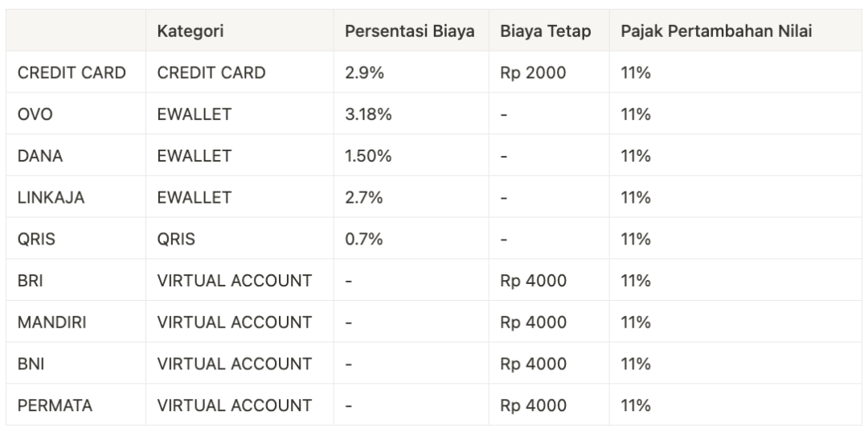
Task: Click the 0.7% cell for QRIS
Action: coord(365,240)
